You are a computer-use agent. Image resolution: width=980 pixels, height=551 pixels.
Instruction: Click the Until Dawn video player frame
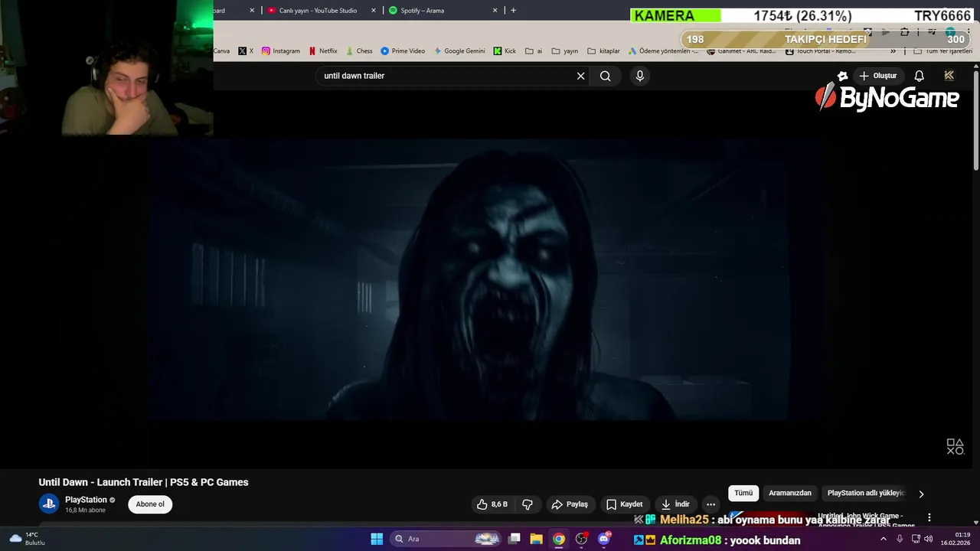coord(488,280)
